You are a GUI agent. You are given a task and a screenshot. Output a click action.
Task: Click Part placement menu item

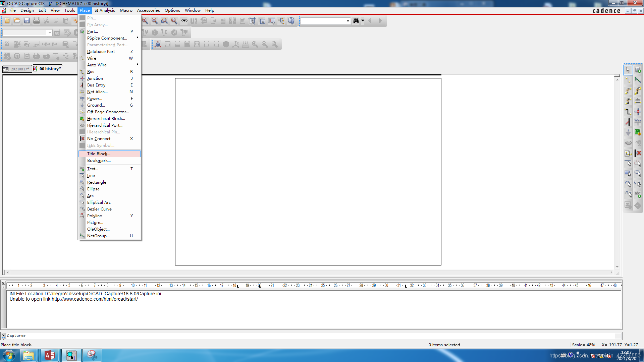[x=93, y=31]
